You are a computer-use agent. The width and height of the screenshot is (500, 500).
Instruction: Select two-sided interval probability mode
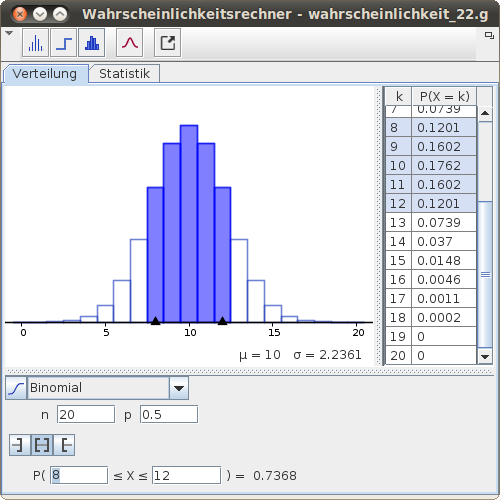tap(42, 445)
